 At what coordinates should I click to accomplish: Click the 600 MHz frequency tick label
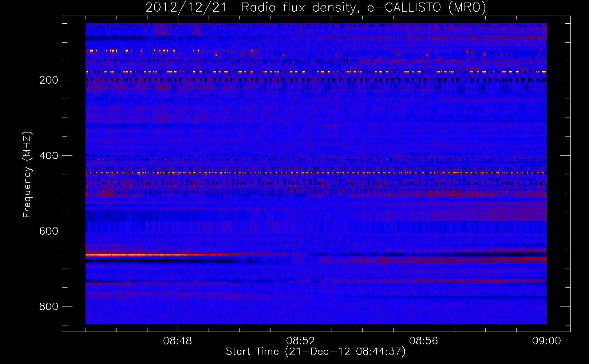coord(49,231)
